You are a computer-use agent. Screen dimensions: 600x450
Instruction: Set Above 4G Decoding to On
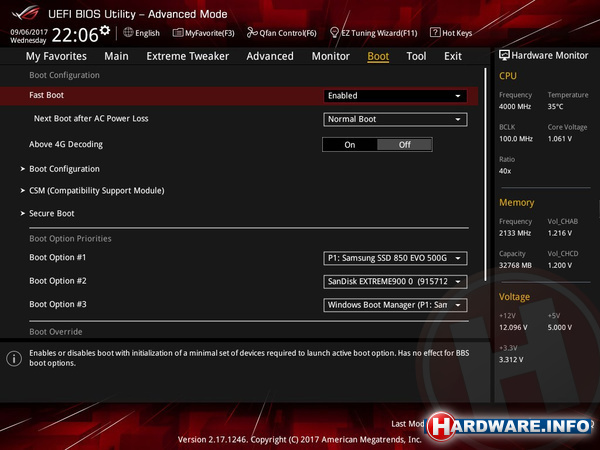pyautogui.click(x=350, y=145)
